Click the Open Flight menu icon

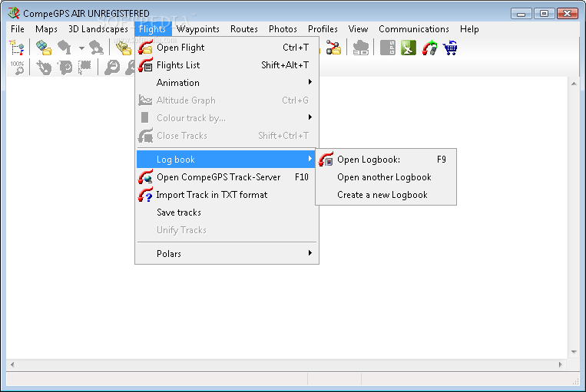tap(145, 48)
